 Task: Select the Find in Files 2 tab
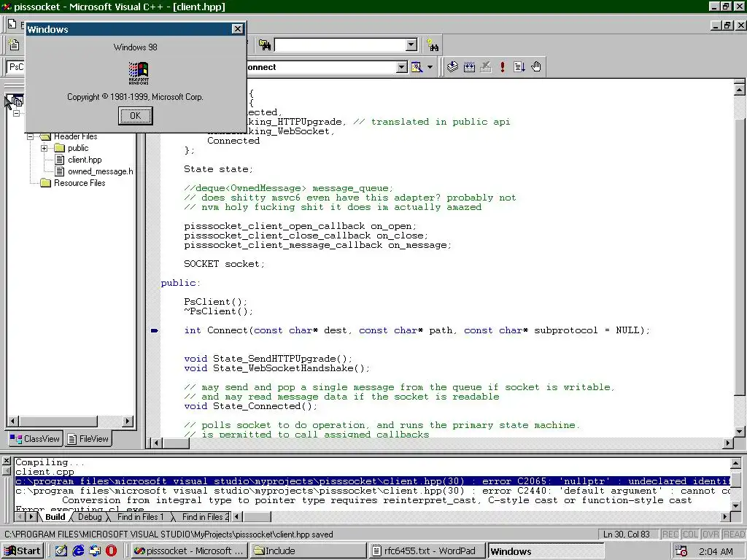coord(205,517)
